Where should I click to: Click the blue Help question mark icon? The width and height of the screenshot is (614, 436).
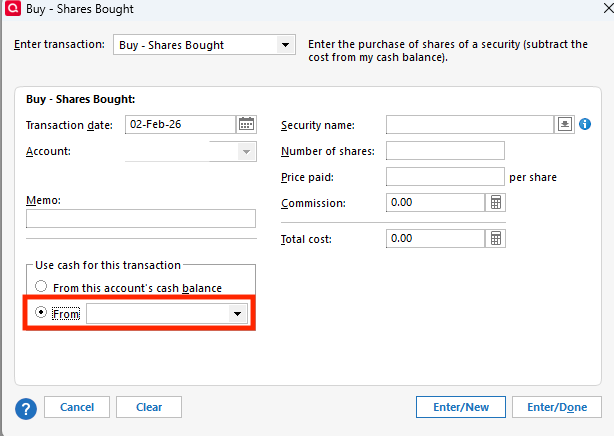(26, 408)
